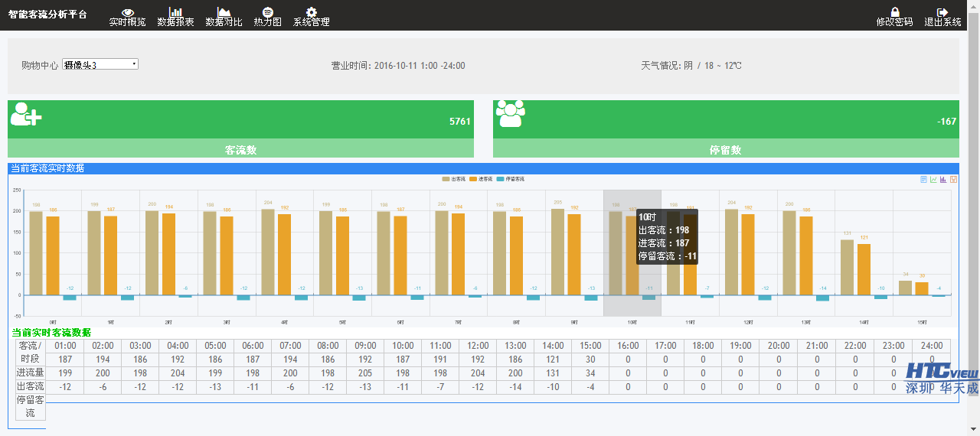This screenshot has height=436, width=980.
Task: Click the 10:00 table column header
Action: tap(402, 346)
